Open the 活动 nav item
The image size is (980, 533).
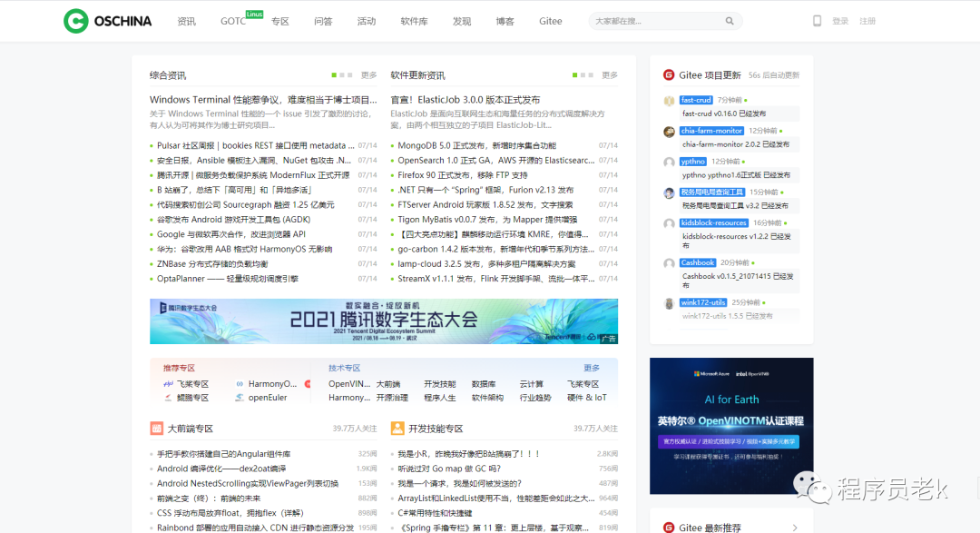coord(367,21)
